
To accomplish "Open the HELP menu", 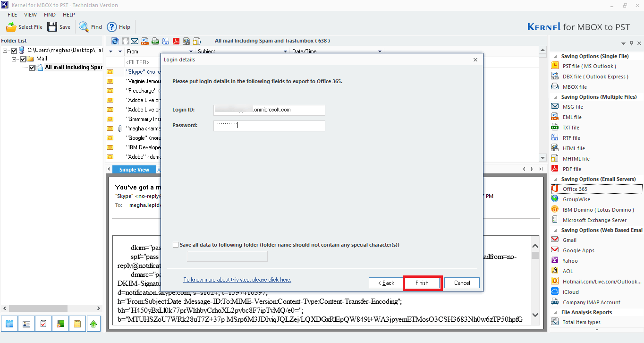I will point(69,15).
